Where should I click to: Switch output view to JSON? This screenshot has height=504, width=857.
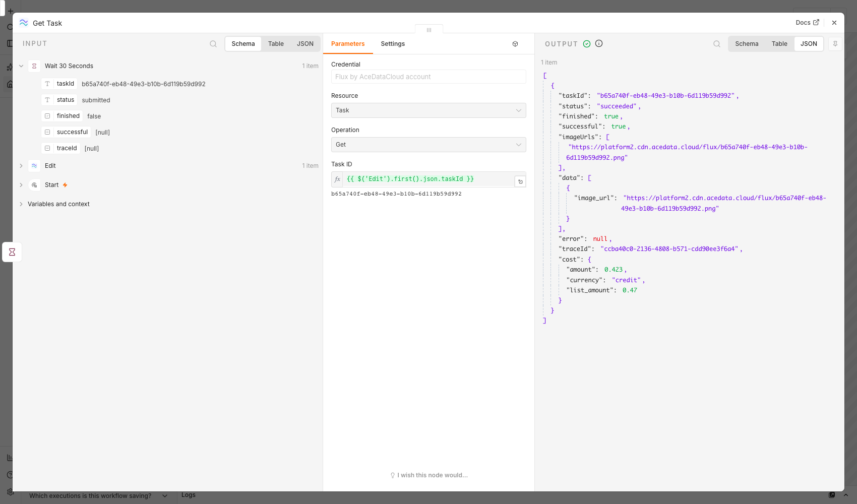pyautogui.click(x=809, y=44)
